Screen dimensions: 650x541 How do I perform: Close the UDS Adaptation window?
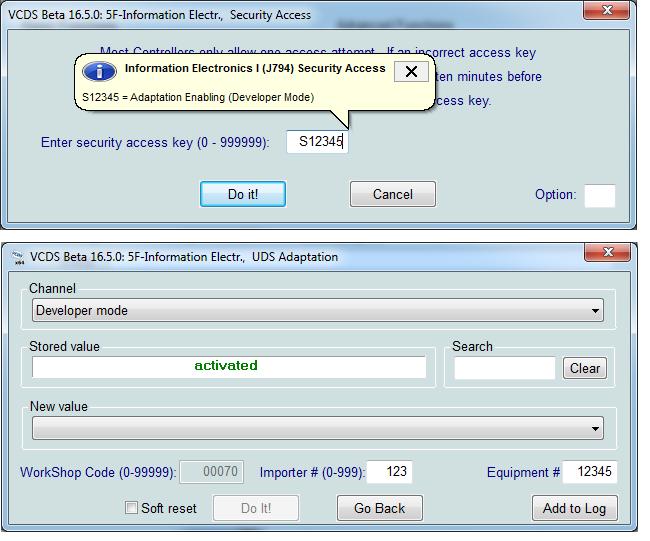pyautogui.click(x=608, y=252)
